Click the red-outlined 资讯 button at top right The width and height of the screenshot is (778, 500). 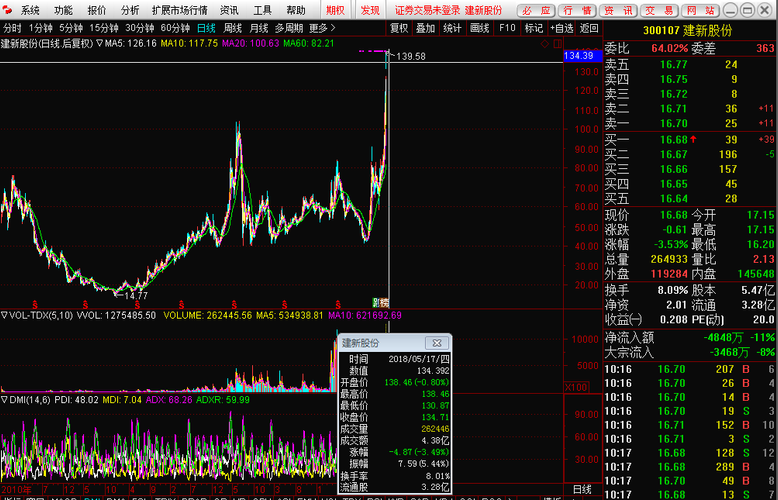[x=618, y=10]
